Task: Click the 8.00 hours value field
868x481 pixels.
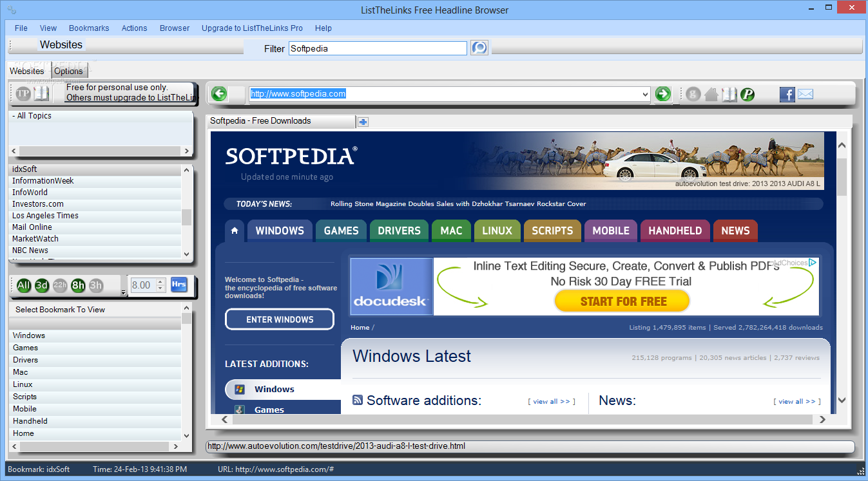Action: click(x=142, y=285)
